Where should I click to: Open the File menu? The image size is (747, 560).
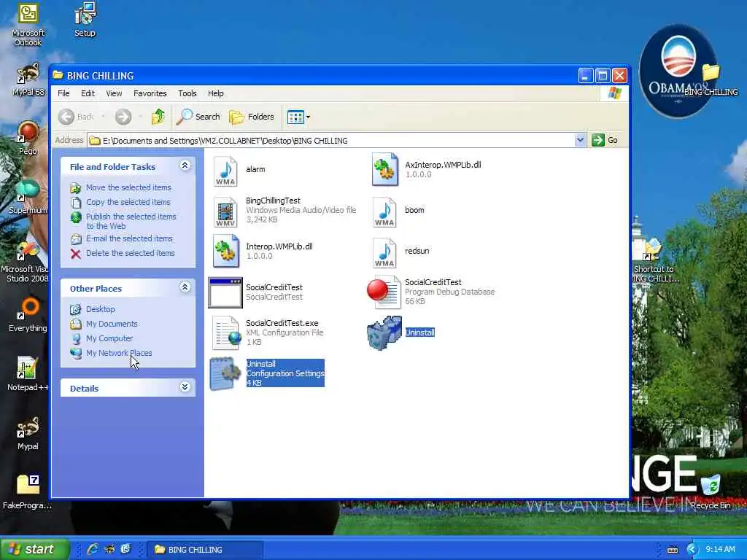tap(63, 93)
